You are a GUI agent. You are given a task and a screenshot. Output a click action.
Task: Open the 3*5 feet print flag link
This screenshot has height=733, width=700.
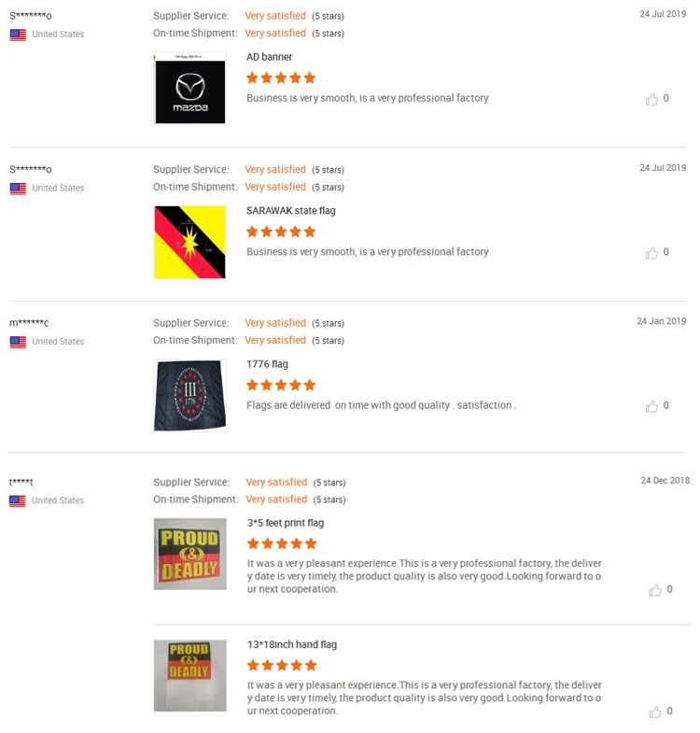(286, 523)
